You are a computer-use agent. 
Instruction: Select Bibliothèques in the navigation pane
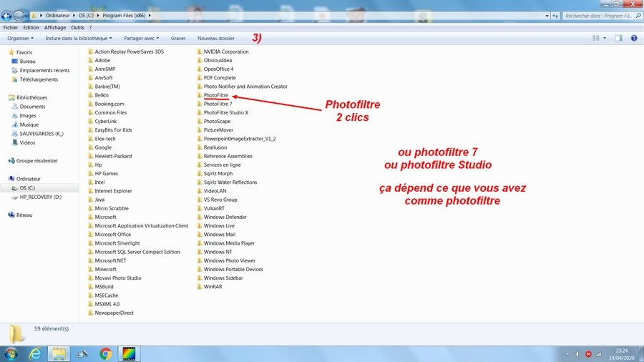(31, 97)
